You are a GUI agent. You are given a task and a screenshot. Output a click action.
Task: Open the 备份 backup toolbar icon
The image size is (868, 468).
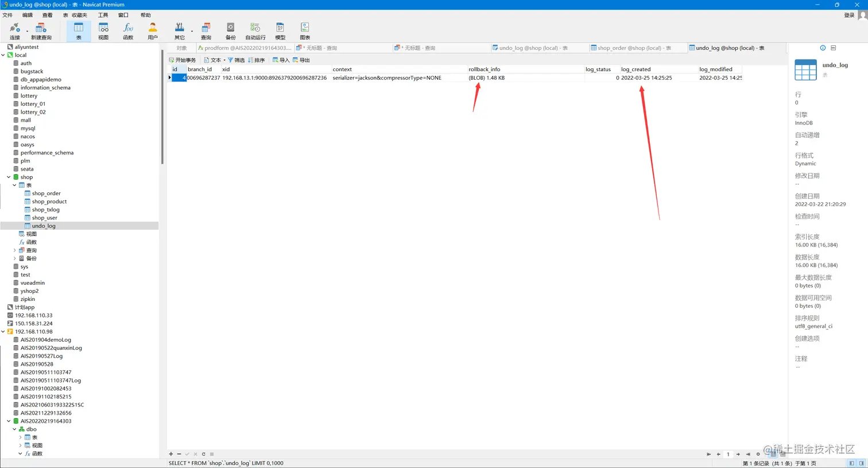coord(231,31)
